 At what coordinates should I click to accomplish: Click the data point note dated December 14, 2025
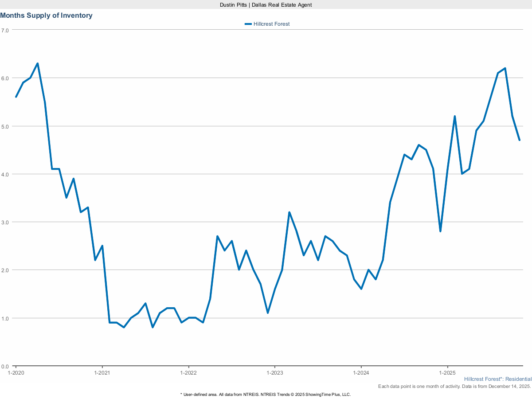(x=455, y=386)
